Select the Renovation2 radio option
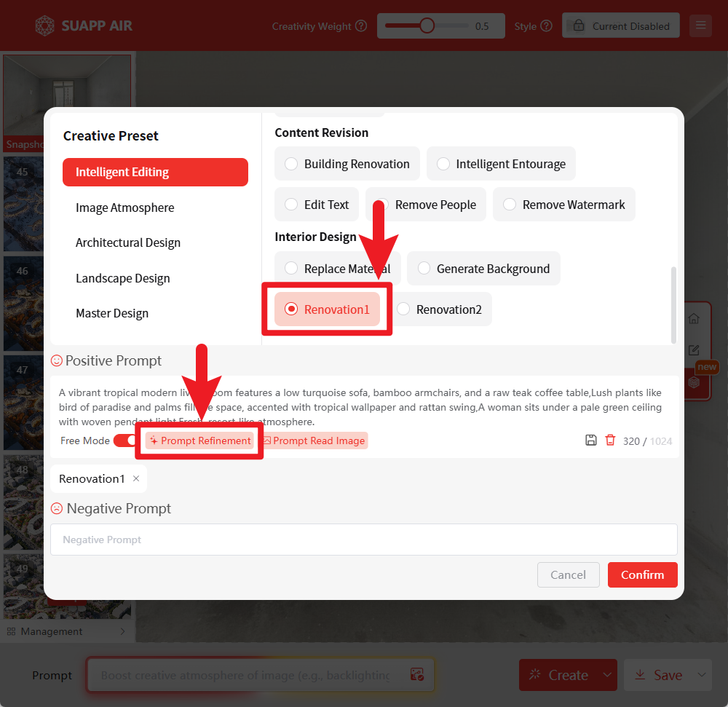728x707 pixels. [x=404, y=309]
